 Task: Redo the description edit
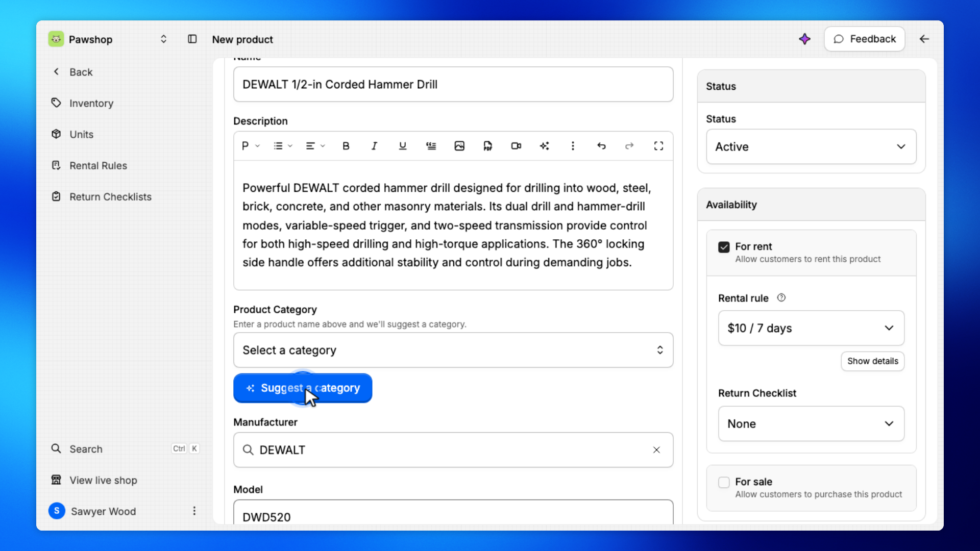tap(629, 146)
